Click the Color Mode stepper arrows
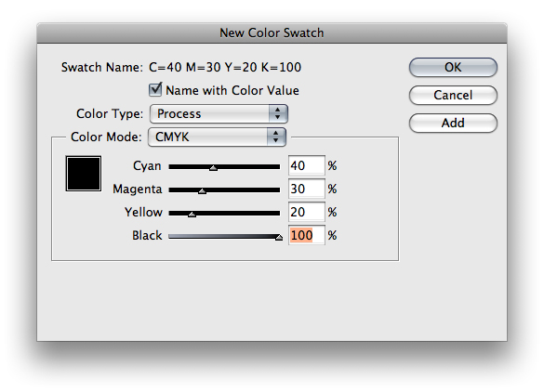The height and width of the screenshot is (392, 544). (x=276, y=137)
